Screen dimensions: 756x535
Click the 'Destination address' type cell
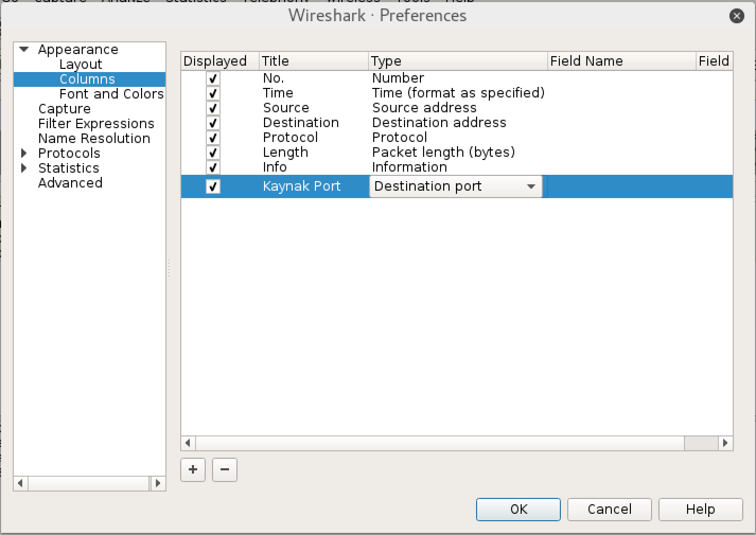click(439, 122)
